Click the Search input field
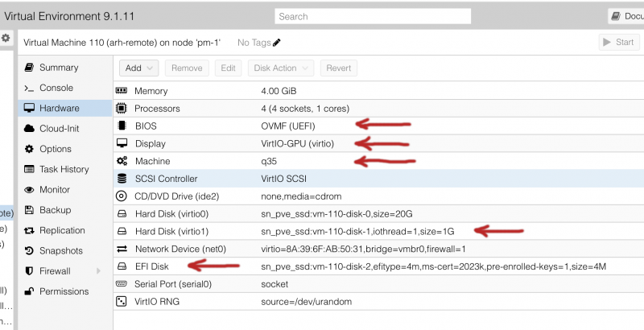 click(373, 16)
